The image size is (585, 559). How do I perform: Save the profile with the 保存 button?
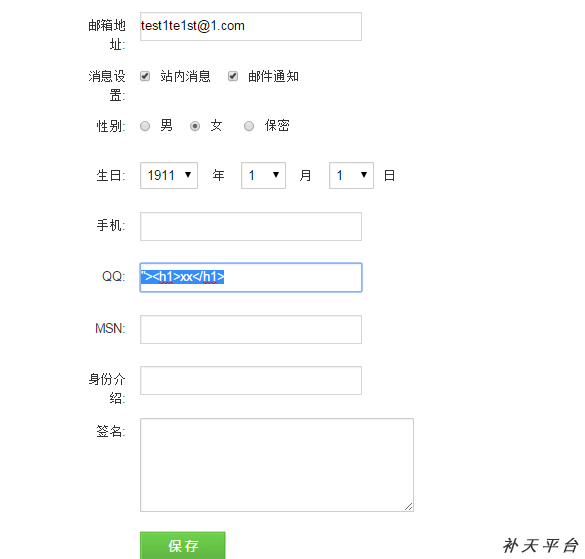(x=183, y=546)
